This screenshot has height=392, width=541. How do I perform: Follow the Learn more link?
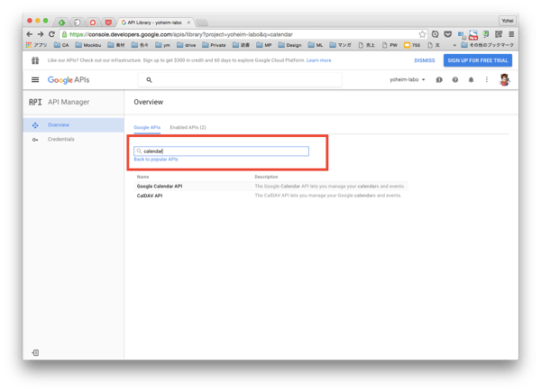(319, 60)
